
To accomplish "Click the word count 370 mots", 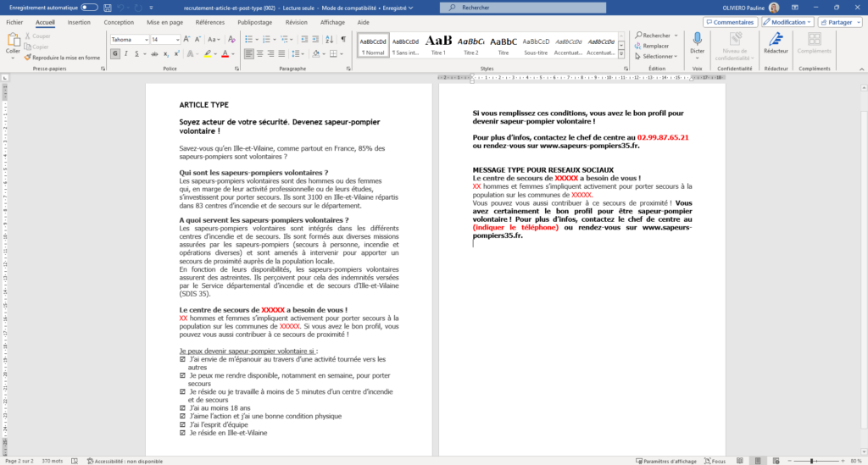I will tap(53, 461).
